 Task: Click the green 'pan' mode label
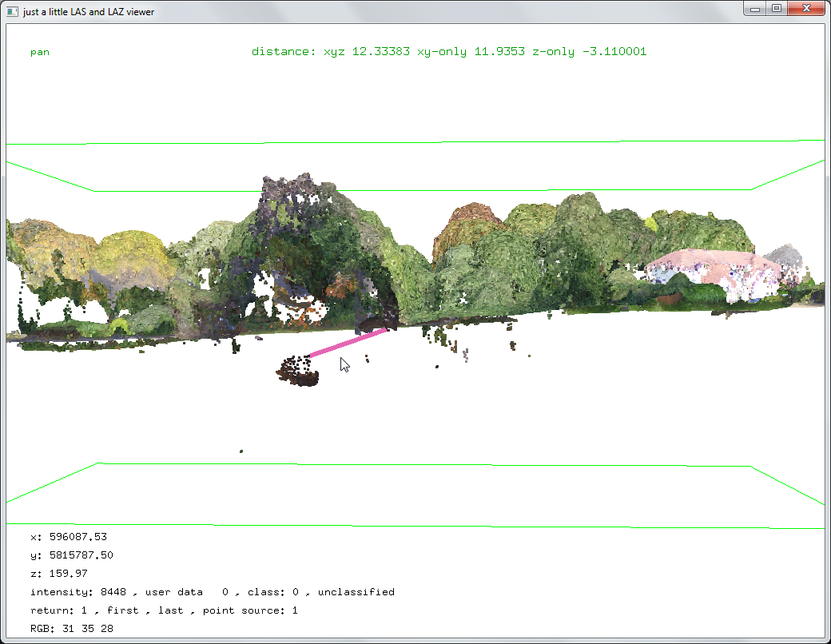click(40, 52)
